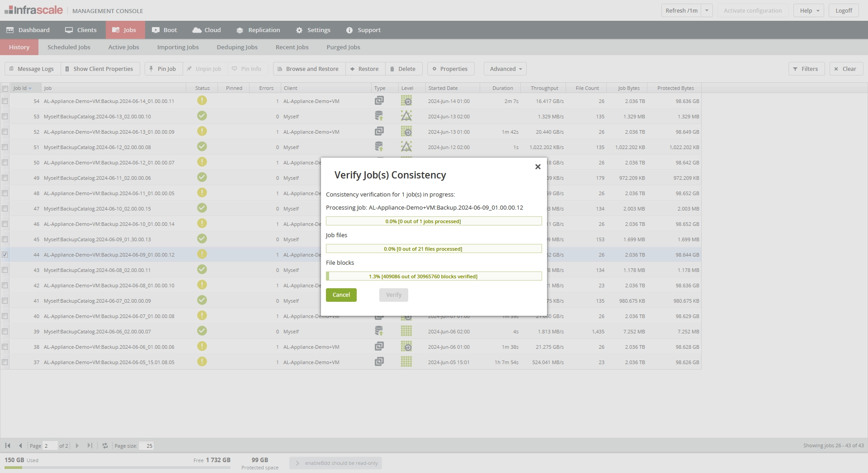The image size is (868, 473).
Task: Open the Dashboard tab
Action: point(28,30)
